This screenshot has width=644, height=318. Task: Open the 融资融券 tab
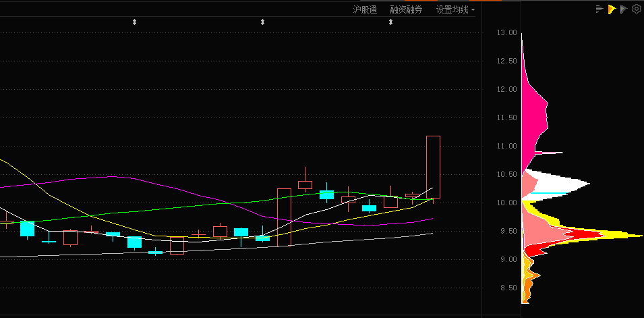406,9
